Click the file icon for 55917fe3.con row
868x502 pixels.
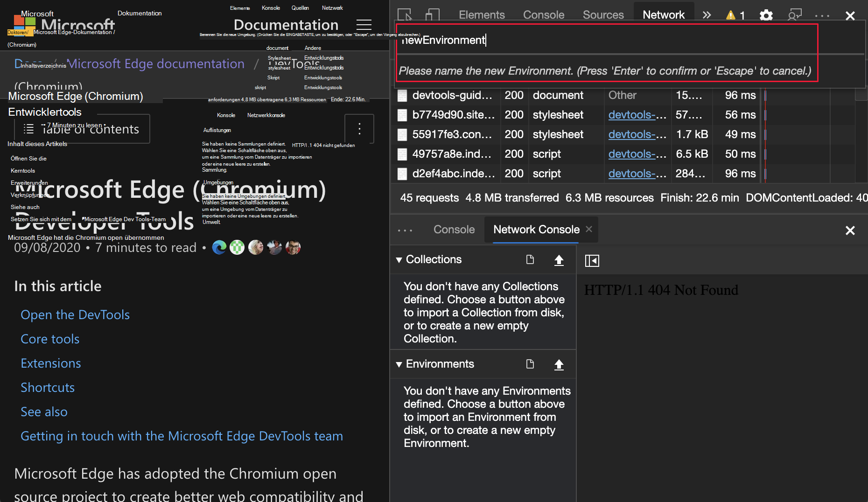coord(402,135)
